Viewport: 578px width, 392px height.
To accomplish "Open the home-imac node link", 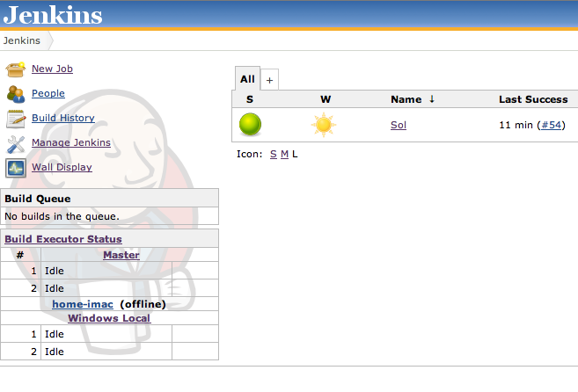I will click(83, 304).
